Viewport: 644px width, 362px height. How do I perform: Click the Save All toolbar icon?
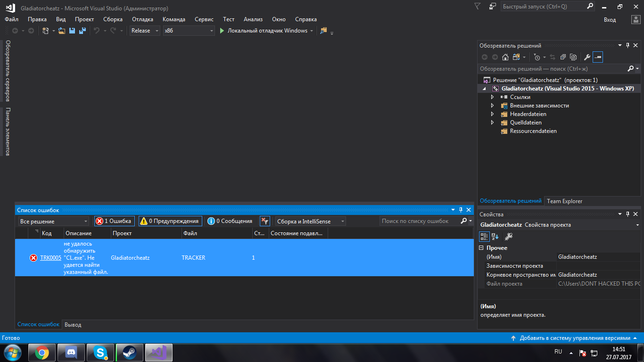coord(82,31)
